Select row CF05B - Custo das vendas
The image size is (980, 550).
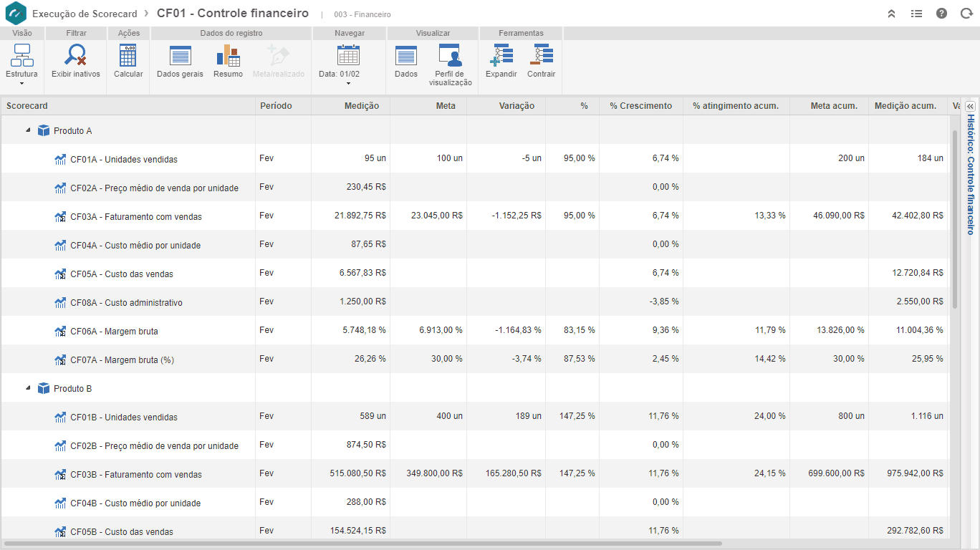[x=474, y=529]
